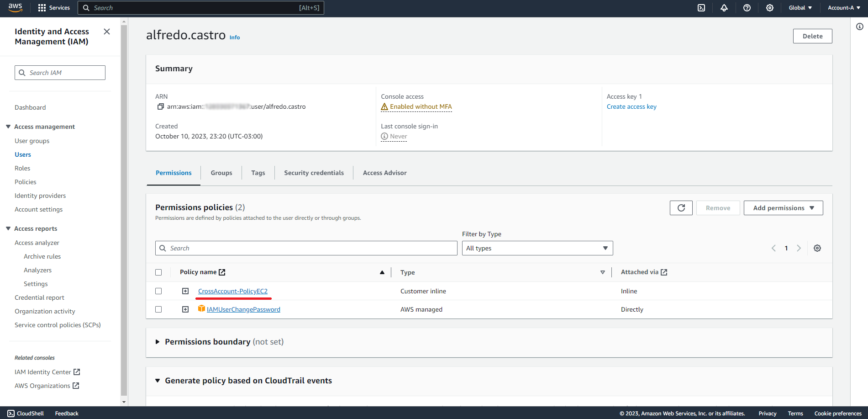The height and width of the screenshot is (419, 868).
Task: Switch to the Permissions tab
Action: (x=174, y=173)
